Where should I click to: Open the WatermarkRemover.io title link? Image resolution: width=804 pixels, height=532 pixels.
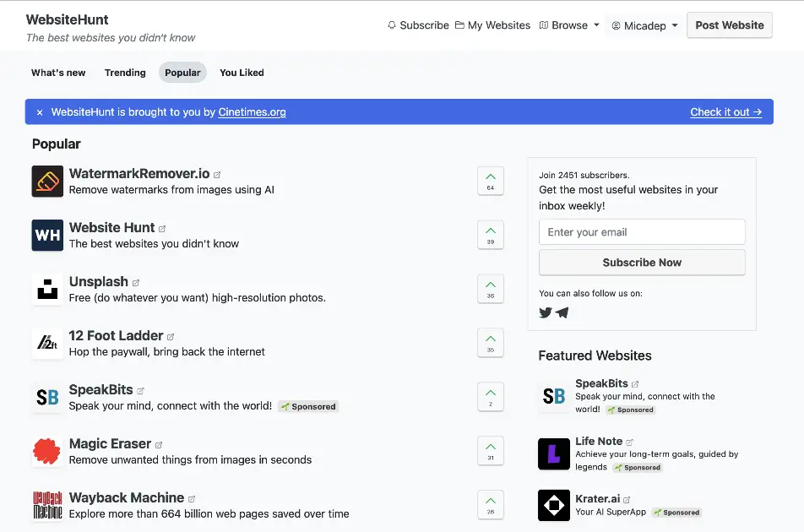pyautogui.click(x=139, y=174)
